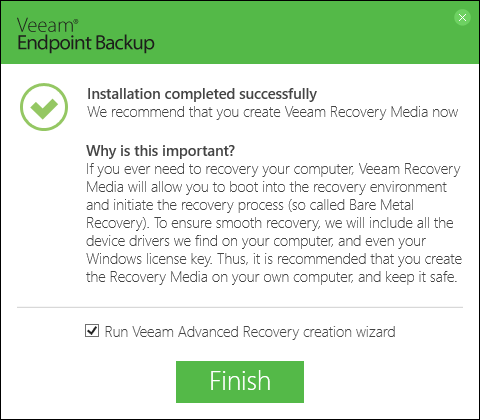Select the 'Installation completed successfully' heading
Viewport: 480px width, 420px height.
pos(202,94)
